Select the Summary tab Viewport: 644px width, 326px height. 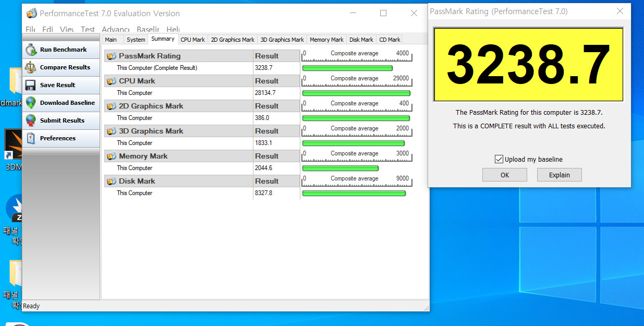tap(163, 39)
